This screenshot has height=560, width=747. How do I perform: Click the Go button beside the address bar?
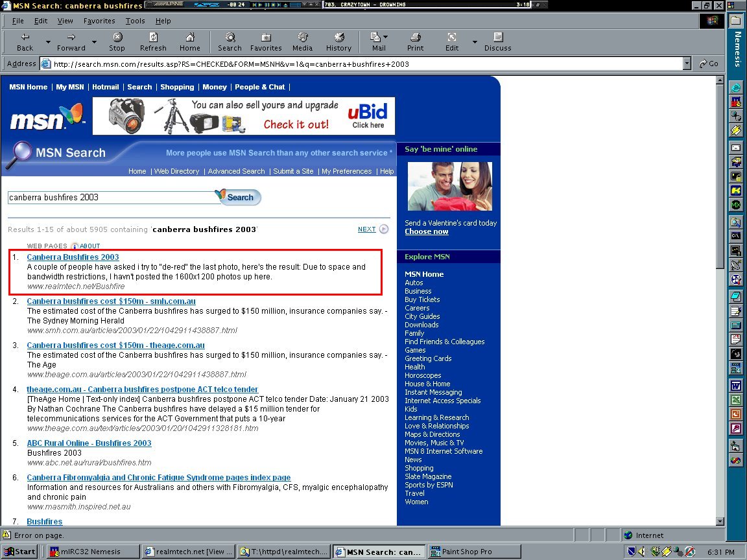pyautogui.click(x=709, y=64)
